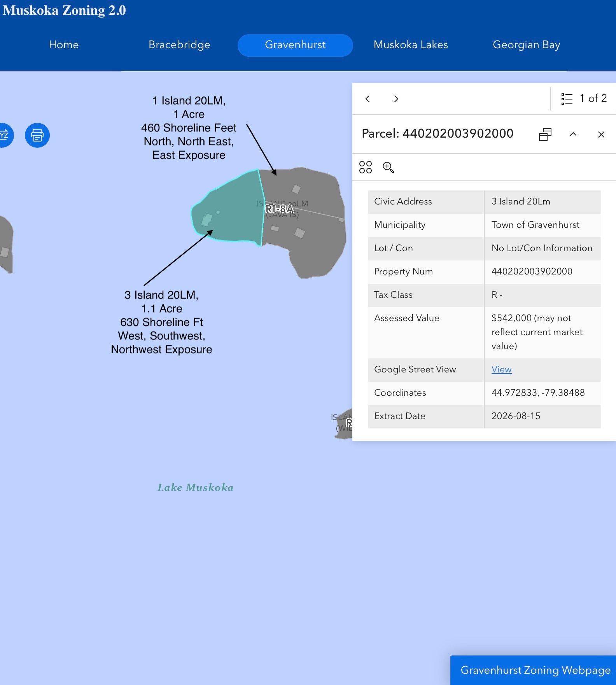Zoom to selected parcel icon

point(388,168)
